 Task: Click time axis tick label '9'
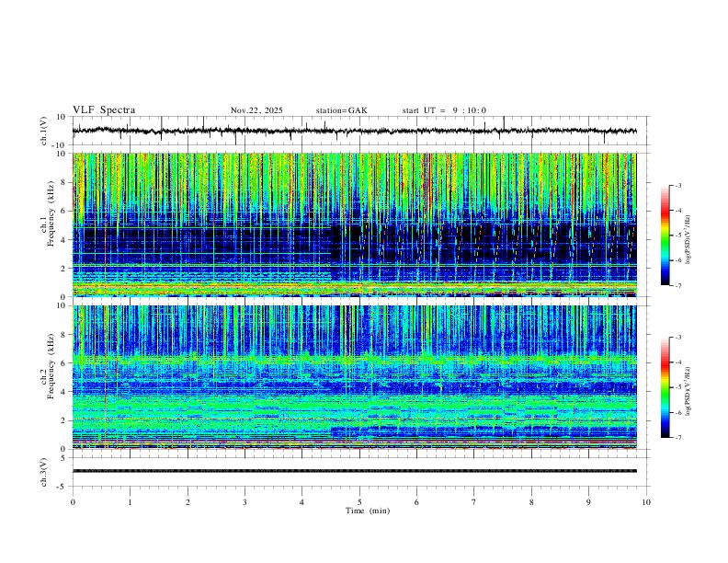tap(588, 502)
